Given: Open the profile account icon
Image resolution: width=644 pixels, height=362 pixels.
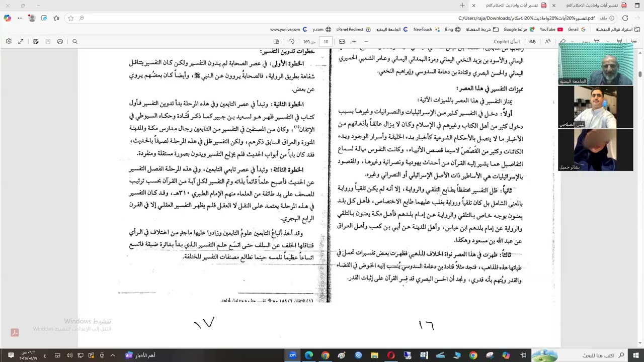Looking at the screenshot, I should (x=32, y=18).
